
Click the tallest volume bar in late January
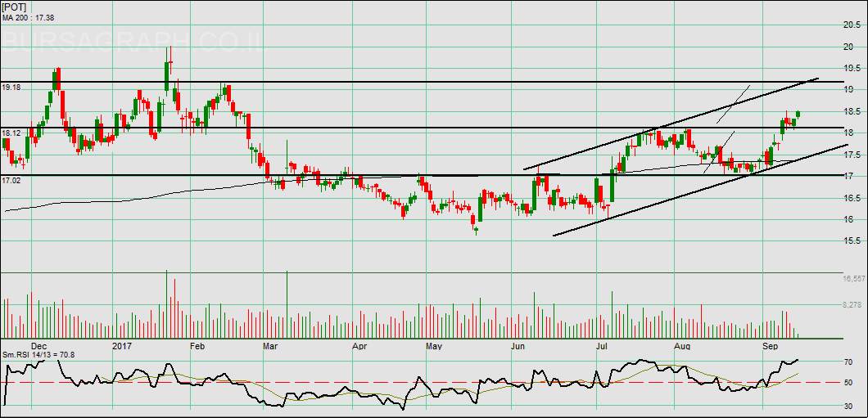tap(166, 304)
